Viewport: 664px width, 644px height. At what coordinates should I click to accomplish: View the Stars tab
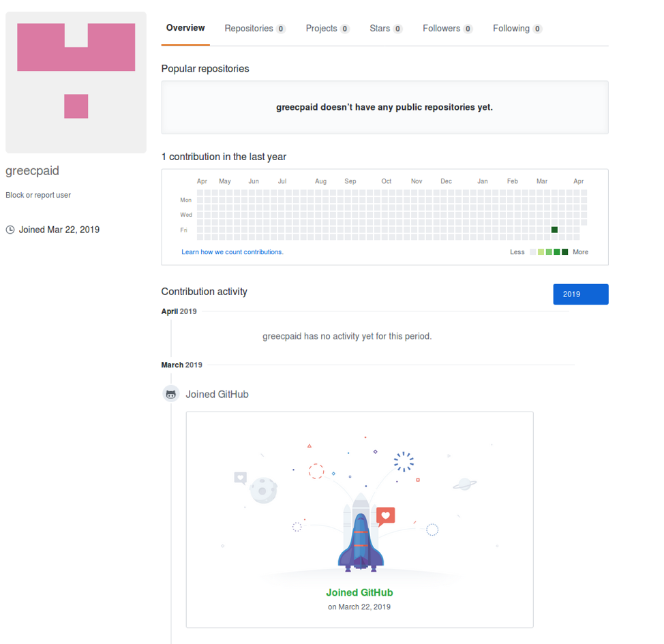point(386,29)
